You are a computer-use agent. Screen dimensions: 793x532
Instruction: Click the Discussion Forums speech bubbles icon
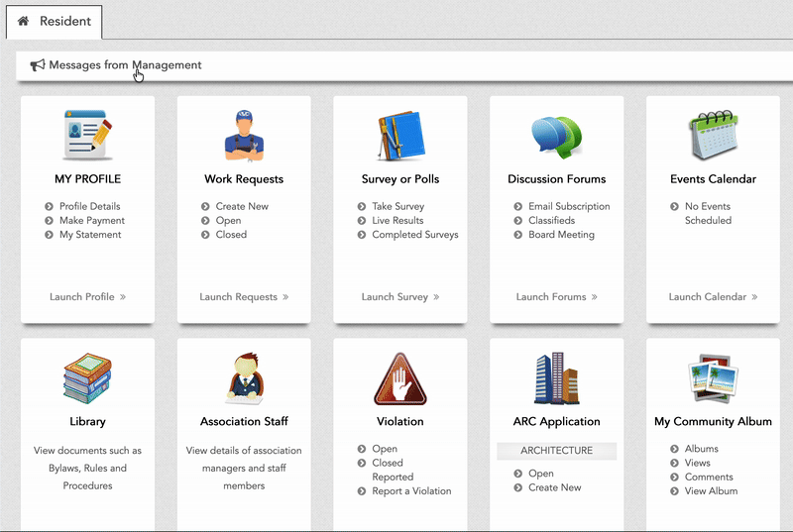(x=556, y=136)
